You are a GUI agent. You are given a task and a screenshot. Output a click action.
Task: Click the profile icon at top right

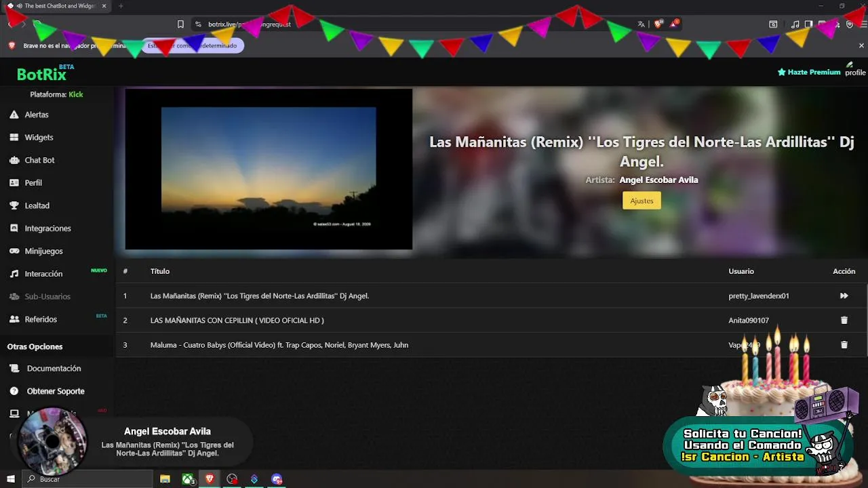click(x=855, y=69)
